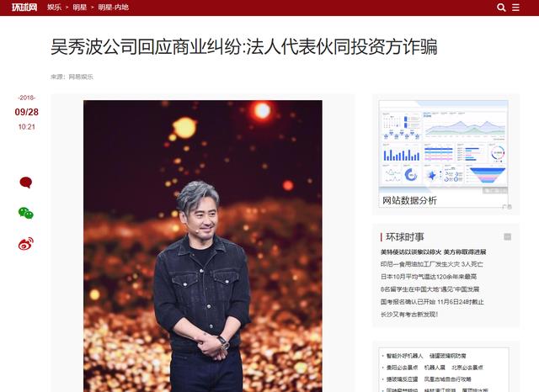This screenshot has height=392, width=539.
Task: Read 日本10月平均气温 news item
Action: click(429, 277)
